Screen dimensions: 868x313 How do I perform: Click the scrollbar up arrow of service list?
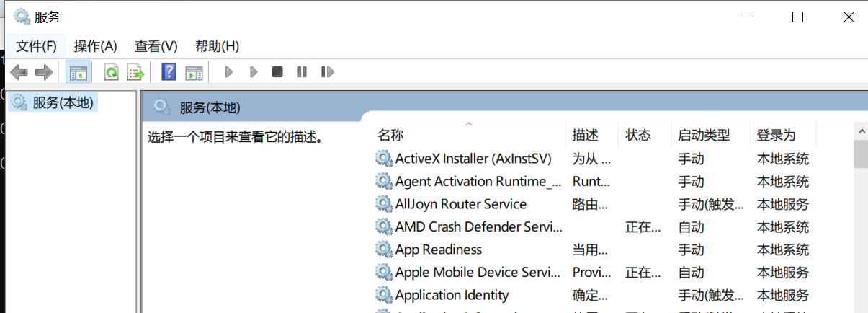[x=861, y=131]
